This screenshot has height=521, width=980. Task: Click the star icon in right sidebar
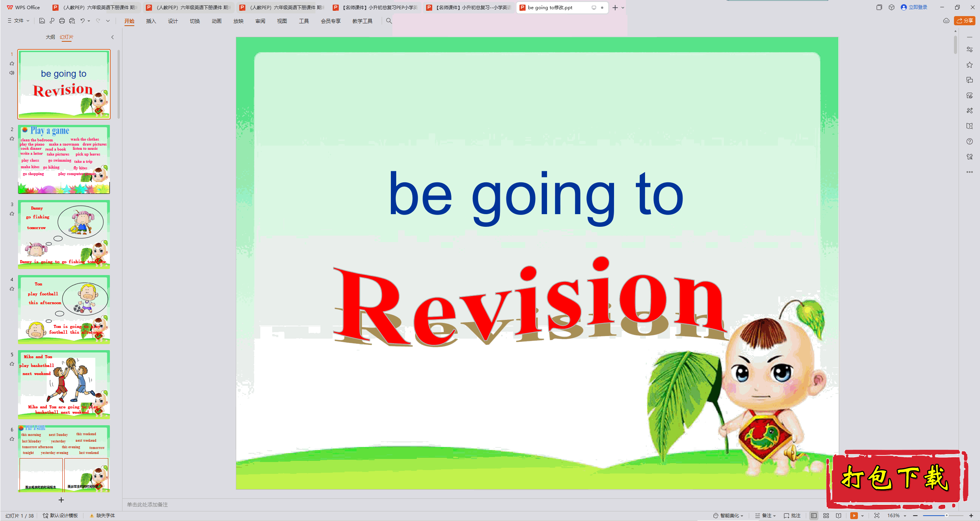tap(970, 65)
